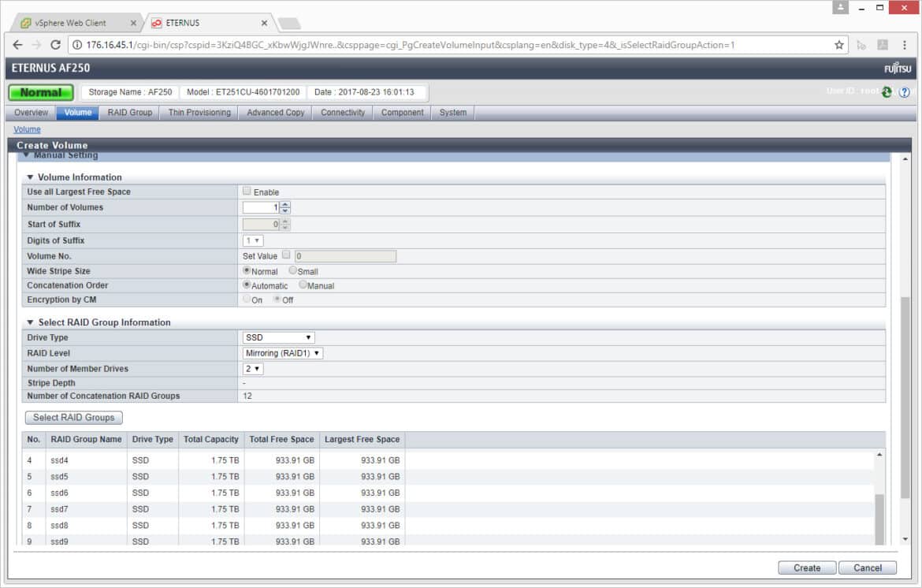
Task: Open the Thin Provisioning tab
Action: 199,112
